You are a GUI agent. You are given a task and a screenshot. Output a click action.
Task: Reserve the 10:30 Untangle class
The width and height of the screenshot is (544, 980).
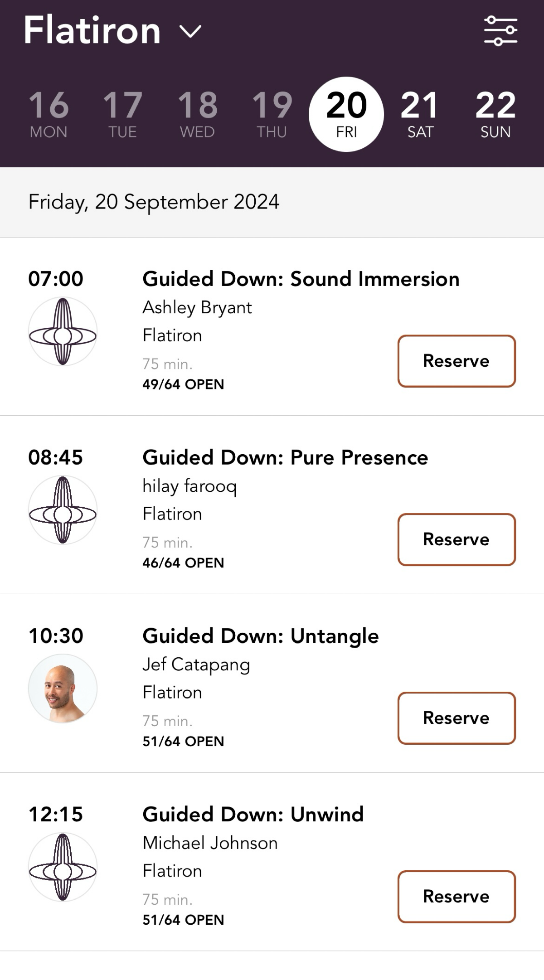pos(457,718)
